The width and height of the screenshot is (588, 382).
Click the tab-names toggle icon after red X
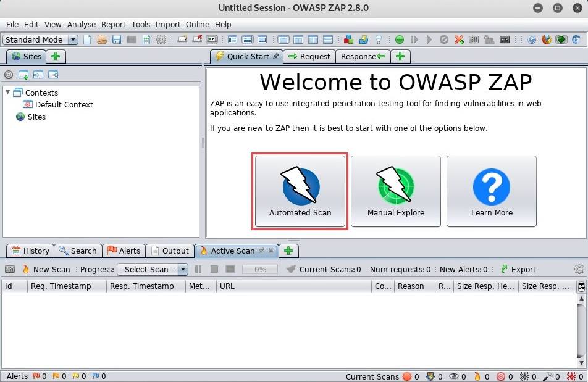[212, 39]
